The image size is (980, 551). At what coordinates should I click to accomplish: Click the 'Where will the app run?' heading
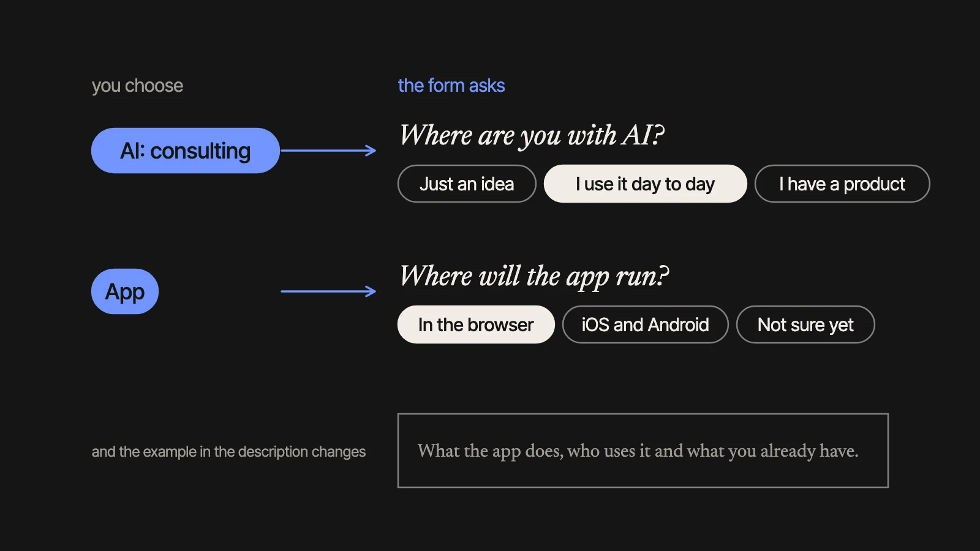point(534,276)
